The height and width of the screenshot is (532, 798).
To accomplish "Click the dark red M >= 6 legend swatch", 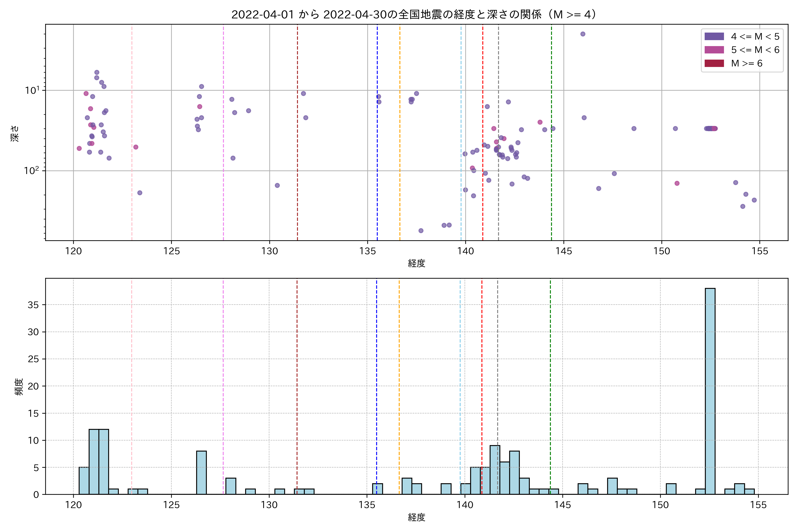I will tap(714, 63).
